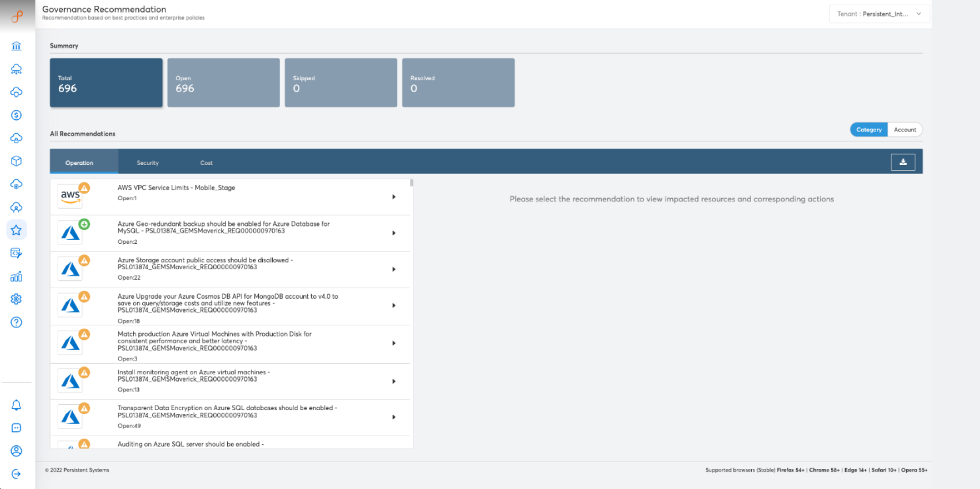Select 'Azure Storage account public access' recommendation text
This screenshot has width=980, height=489.
click(205, 264)
